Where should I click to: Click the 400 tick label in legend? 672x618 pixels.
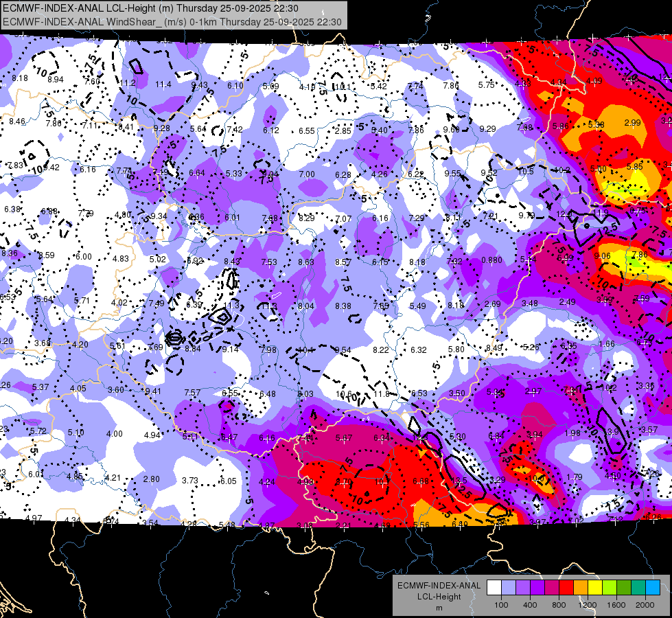coord(530,605)
